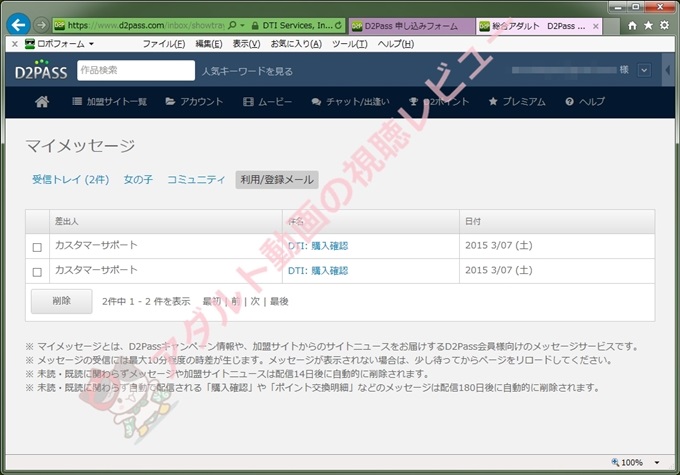680x475 pixels.
Task: Select the 利用/登録メール tab
Action: pyautogui.click(x=277, y=180)
